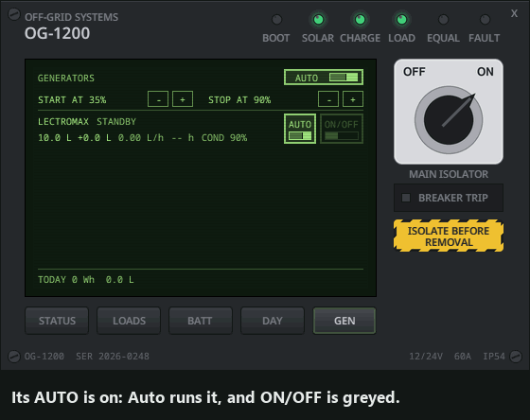The height and width of the screenshot is (420, 530).
Task: Click the OG-1200 model title
Action: pyautogui.click(x=57, y=33)
